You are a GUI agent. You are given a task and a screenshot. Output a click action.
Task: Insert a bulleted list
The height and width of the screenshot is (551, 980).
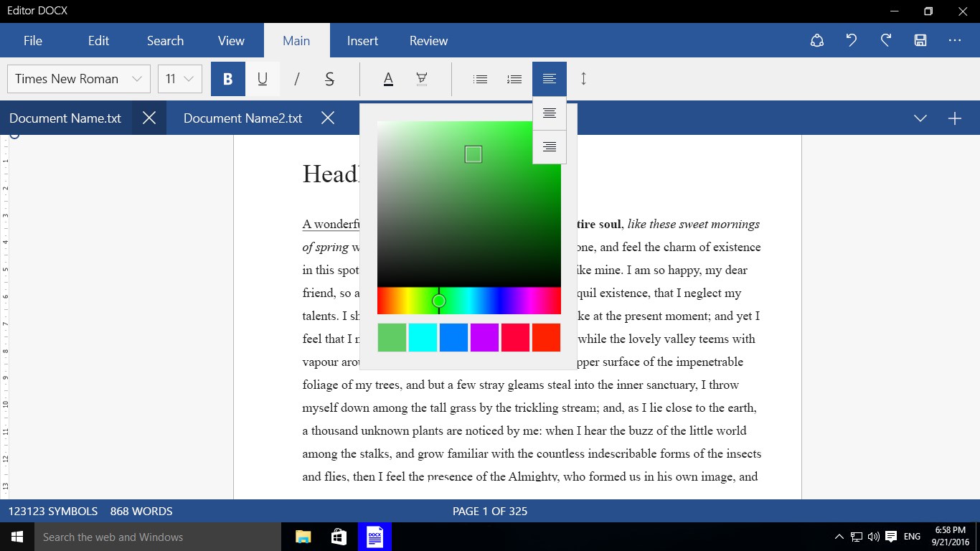coord(481,79)
